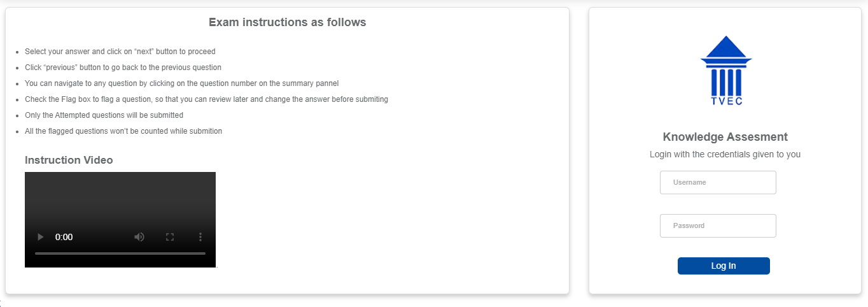Click the instruction about the "previous" button
The width and height of the screenshot is (868, 307).
(x=123, y=68)
